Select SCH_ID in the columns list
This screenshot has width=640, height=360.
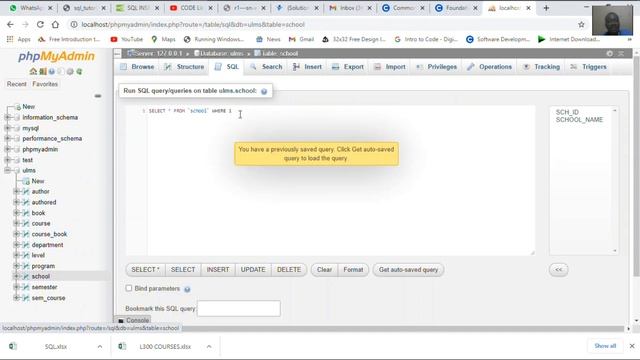(567, 112)
